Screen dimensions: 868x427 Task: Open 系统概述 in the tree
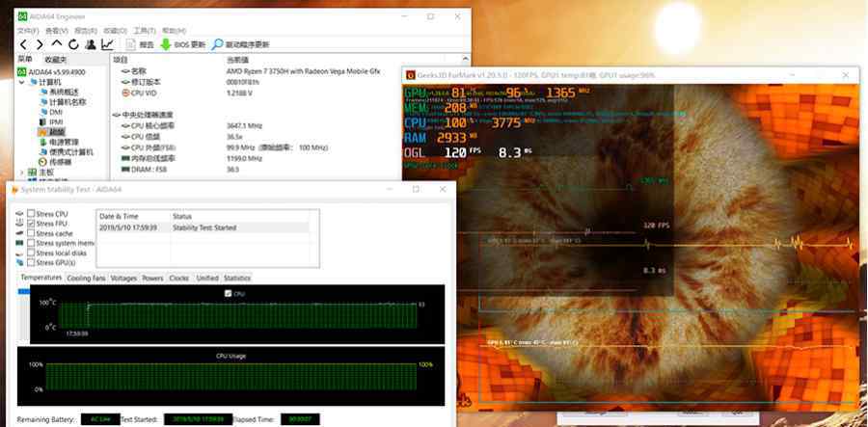pos(64,92)
